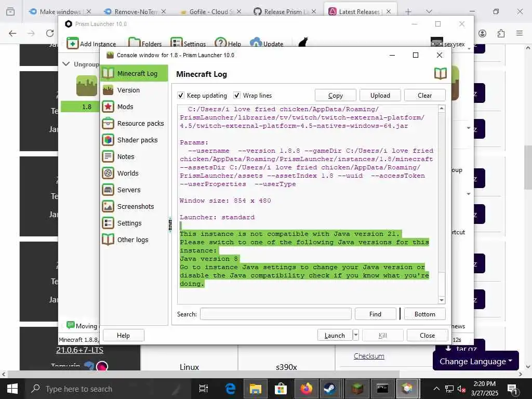This screenshot has height=399, width=532.
Task: Click the black cat icon in toolbar
Action: pos(303,43)
